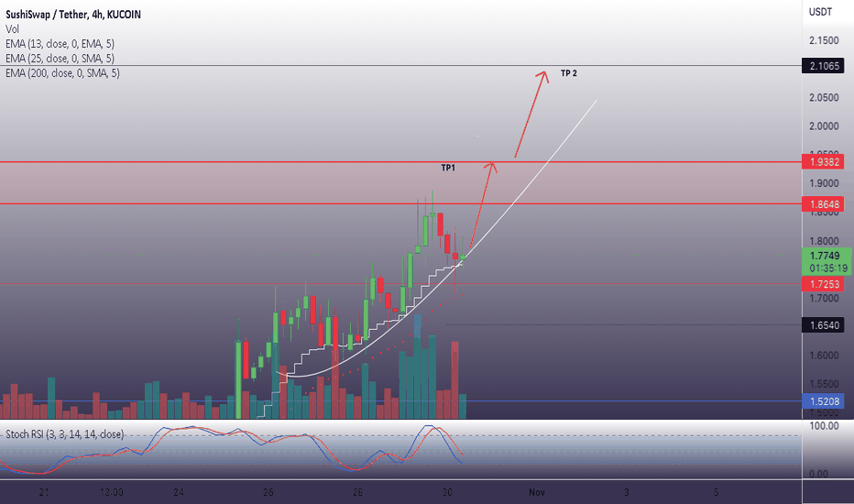Click the 2.0500 price scale value
854x504 pixels.
tap(824, 97)
